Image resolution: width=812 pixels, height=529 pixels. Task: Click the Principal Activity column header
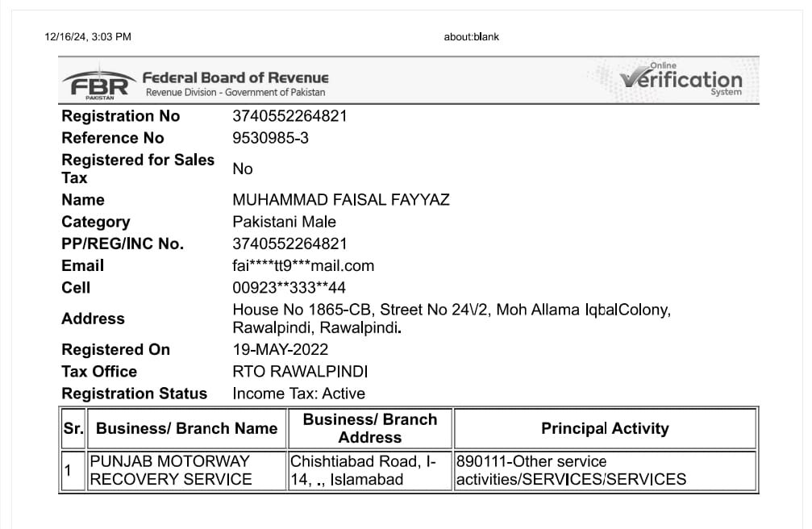coord(605,429)
